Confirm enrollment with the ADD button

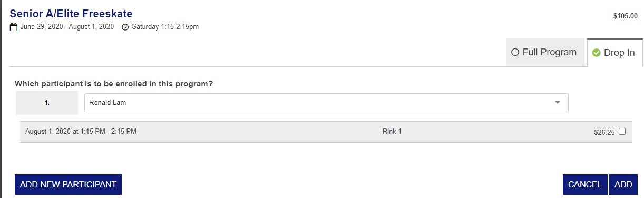coord(623,184)
